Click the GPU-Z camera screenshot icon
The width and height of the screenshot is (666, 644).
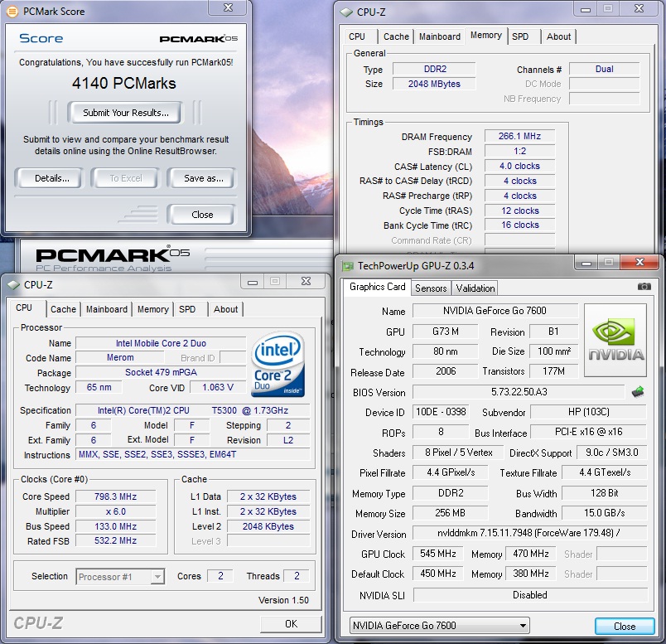click(x=644, y=287)
